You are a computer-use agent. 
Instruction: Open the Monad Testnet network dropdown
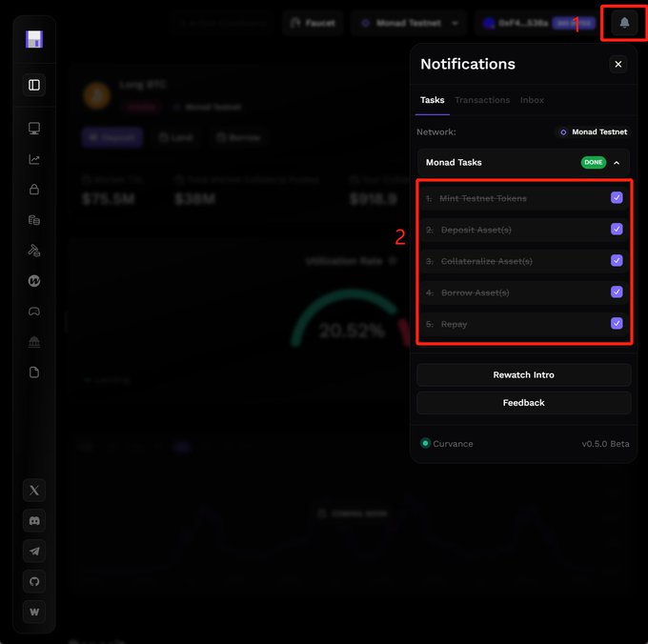(408, 23)
